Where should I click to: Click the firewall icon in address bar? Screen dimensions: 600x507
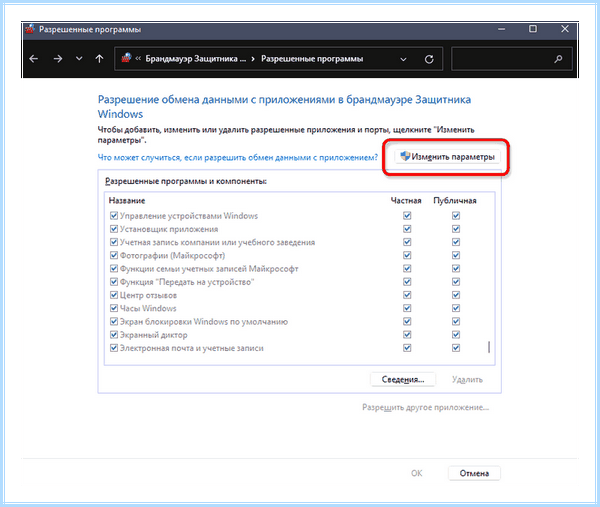pyautogui.click(x=126, y=58)
